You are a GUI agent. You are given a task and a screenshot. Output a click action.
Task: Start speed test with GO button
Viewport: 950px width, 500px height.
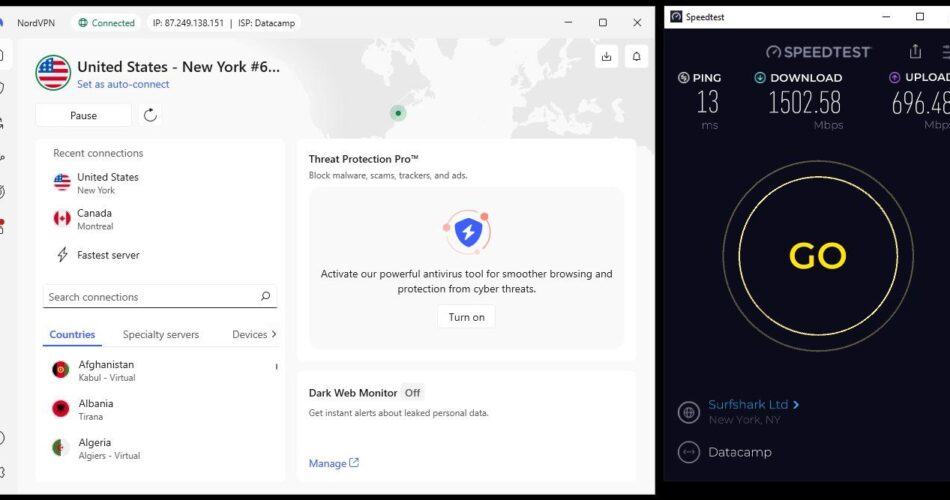tap(817, 257)
